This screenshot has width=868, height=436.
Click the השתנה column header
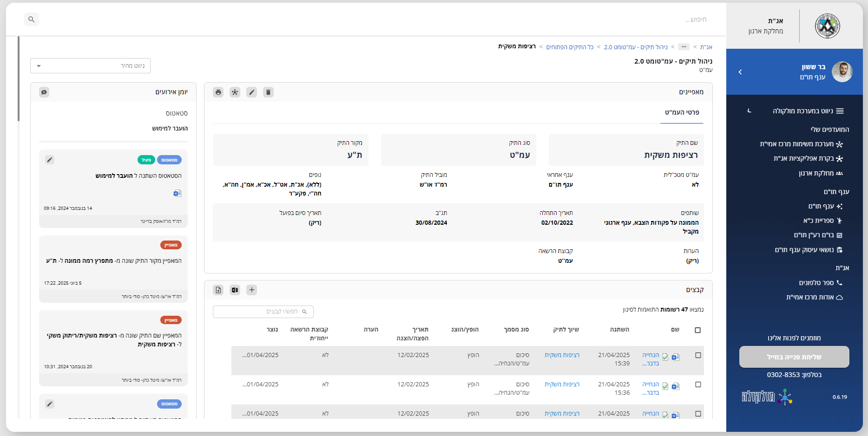pos(619,330)
